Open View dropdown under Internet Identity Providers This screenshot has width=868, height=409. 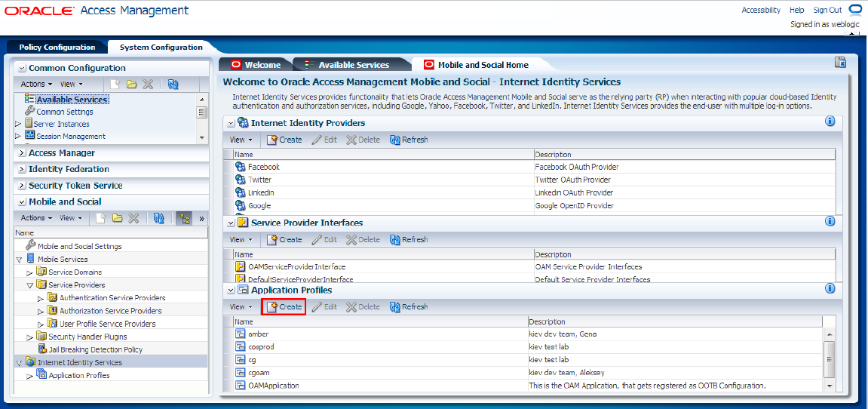coord(241,140)
